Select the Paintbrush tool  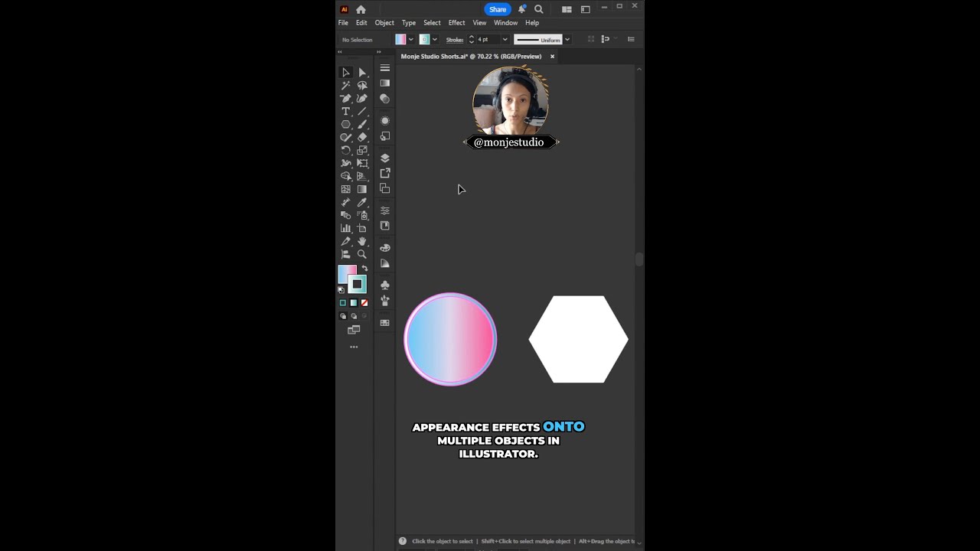362,125
